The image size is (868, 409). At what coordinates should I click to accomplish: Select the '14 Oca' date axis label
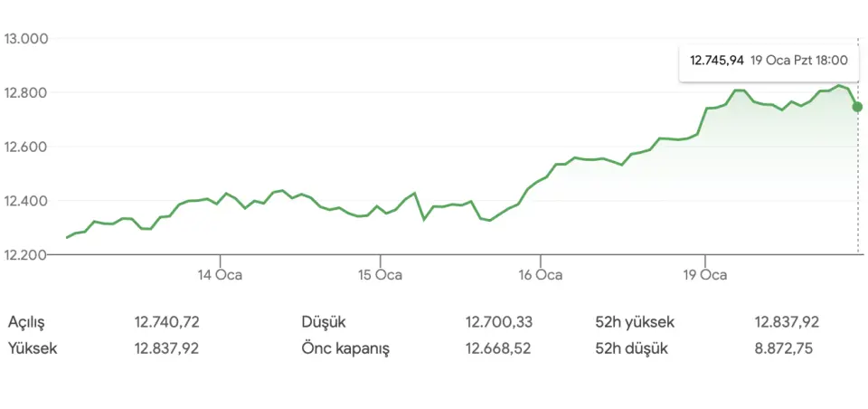coord(219,274)
